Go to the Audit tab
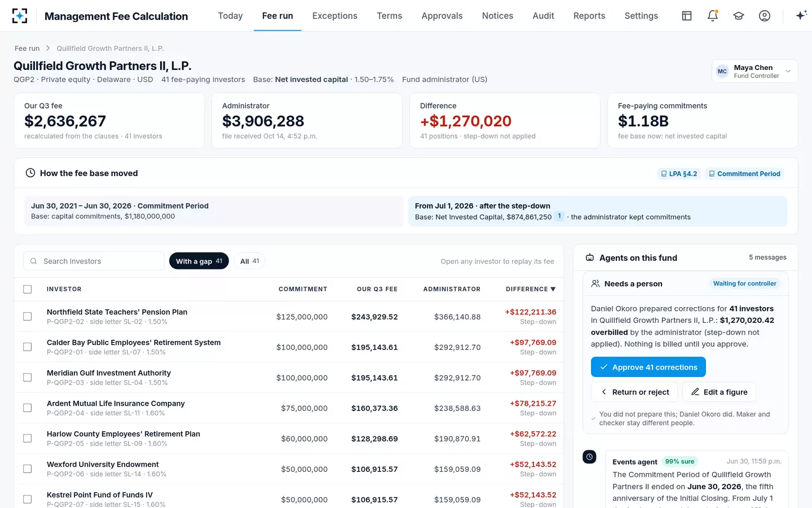This screenshot has width=812, height=508. (544, 16)
